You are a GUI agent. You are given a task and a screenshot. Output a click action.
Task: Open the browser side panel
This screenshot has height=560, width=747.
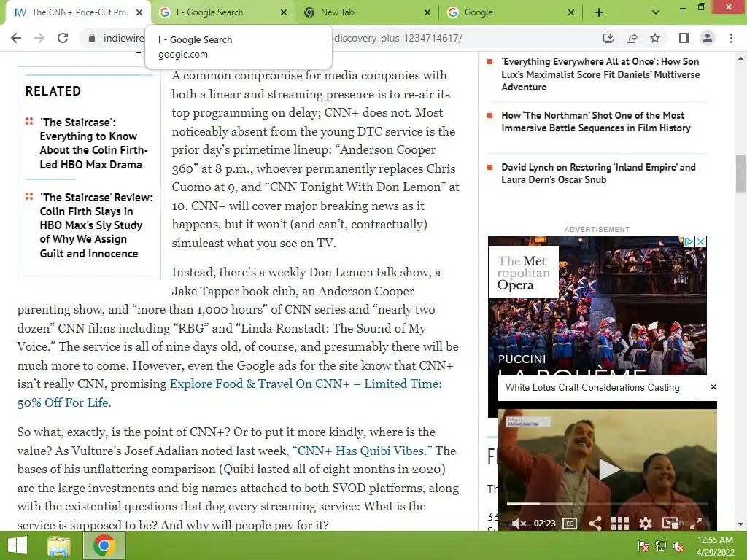(x=684, y=38)
